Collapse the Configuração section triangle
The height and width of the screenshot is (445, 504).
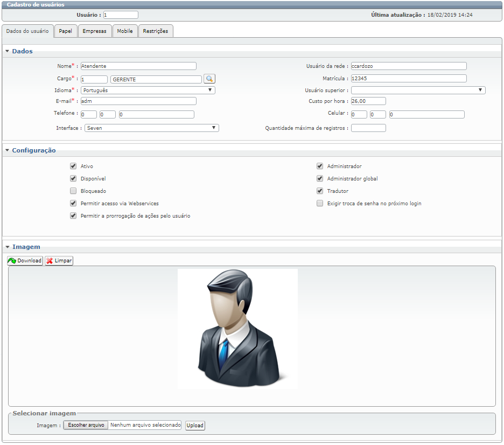7,150
